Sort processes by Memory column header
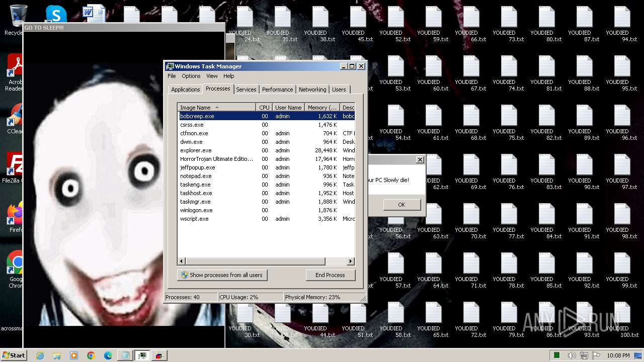This screenshot has width=644, height=362. [323, 108]
